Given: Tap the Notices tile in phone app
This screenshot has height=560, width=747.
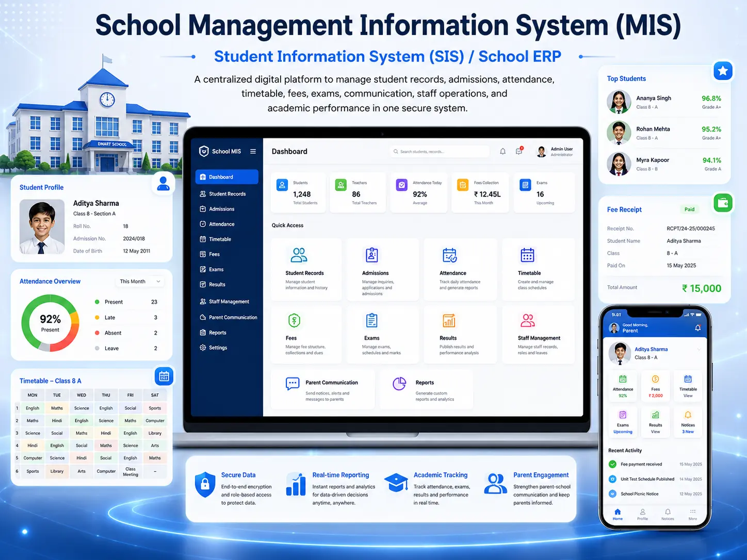Looking at the screenshot, I should [x=688, y=422].
